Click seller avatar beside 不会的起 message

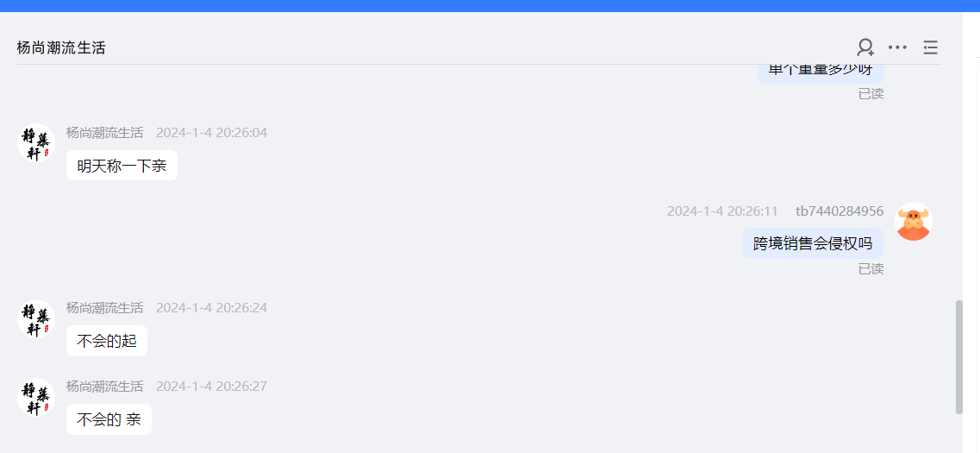coord(36,318)
